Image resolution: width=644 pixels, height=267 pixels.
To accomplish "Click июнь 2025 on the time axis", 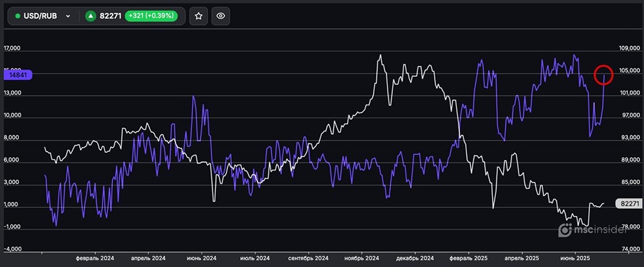I will coord(573,258).
